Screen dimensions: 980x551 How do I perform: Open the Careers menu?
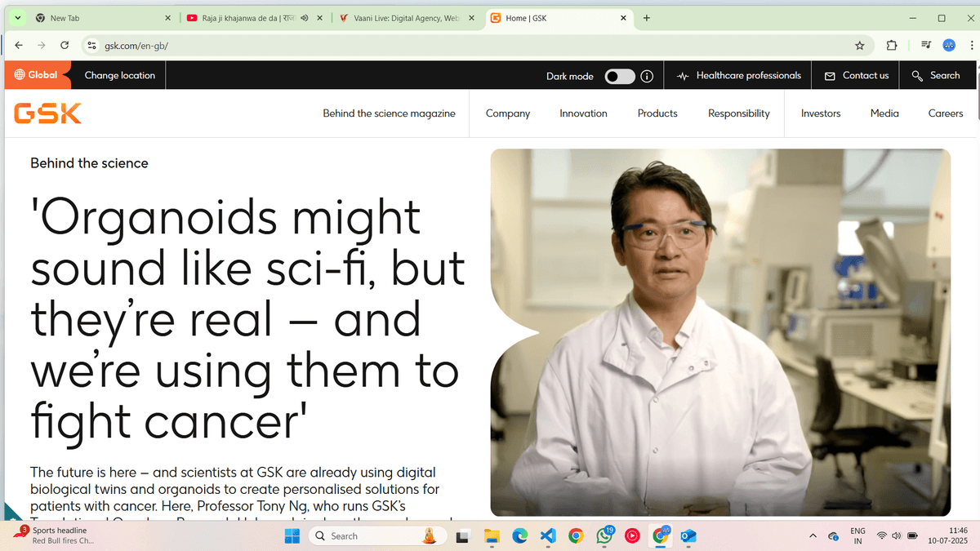coord(946,113)
